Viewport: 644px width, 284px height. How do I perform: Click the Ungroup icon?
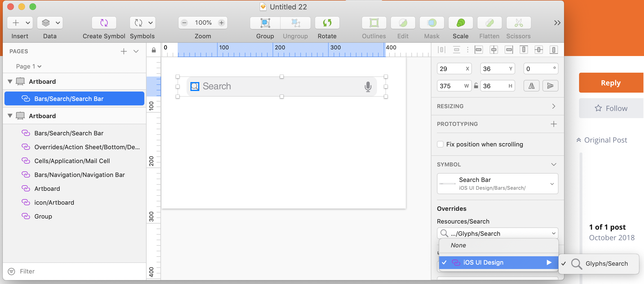tap(295, 23)
